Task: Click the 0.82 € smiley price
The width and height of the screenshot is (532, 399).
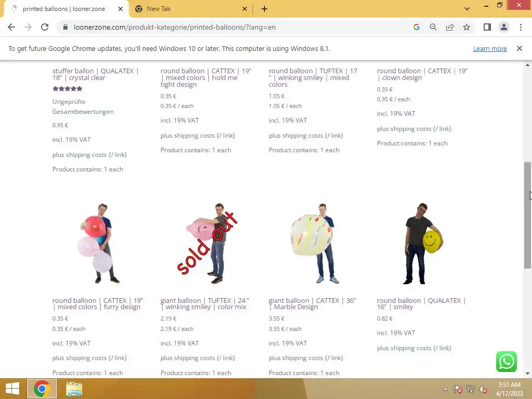Action: pos(385,318)
